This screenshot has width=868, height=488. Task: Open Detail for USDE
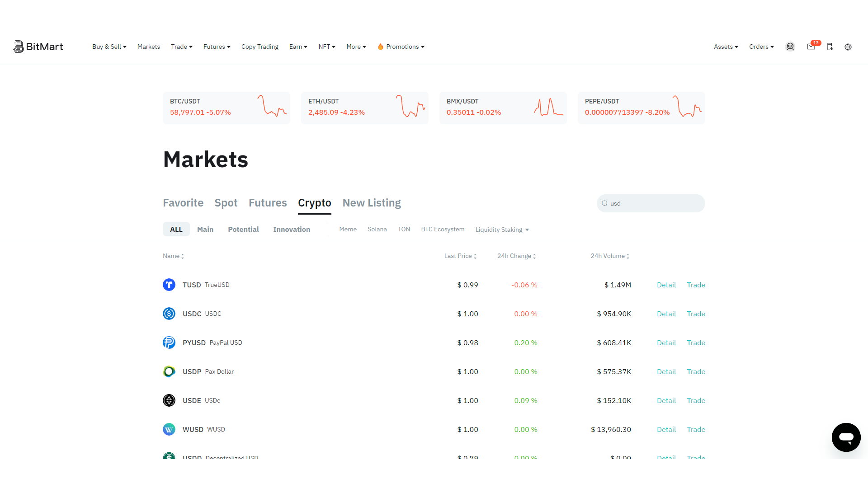tap(666, 400)
